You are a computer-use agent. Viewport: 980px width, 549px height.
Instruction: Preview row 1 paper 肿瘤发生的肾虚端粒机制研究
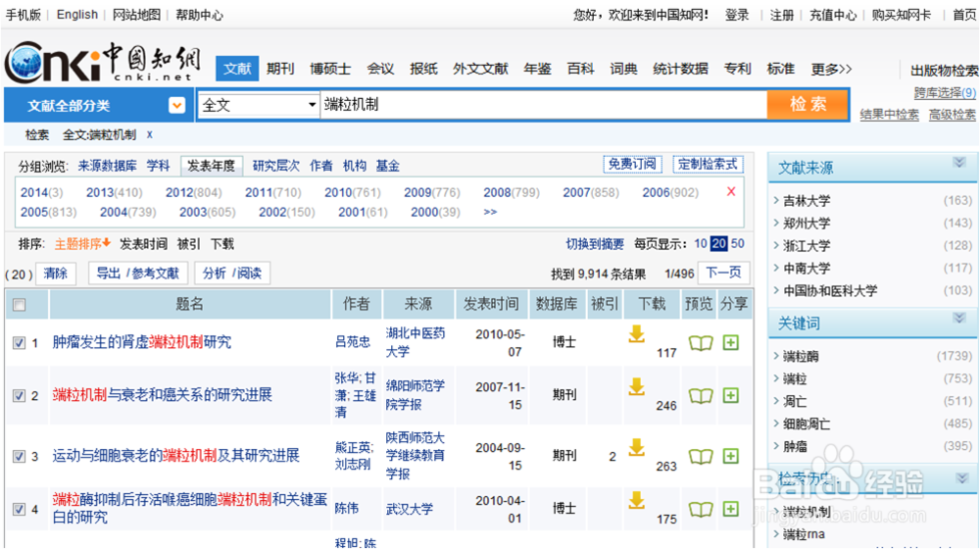click(700, 343)
